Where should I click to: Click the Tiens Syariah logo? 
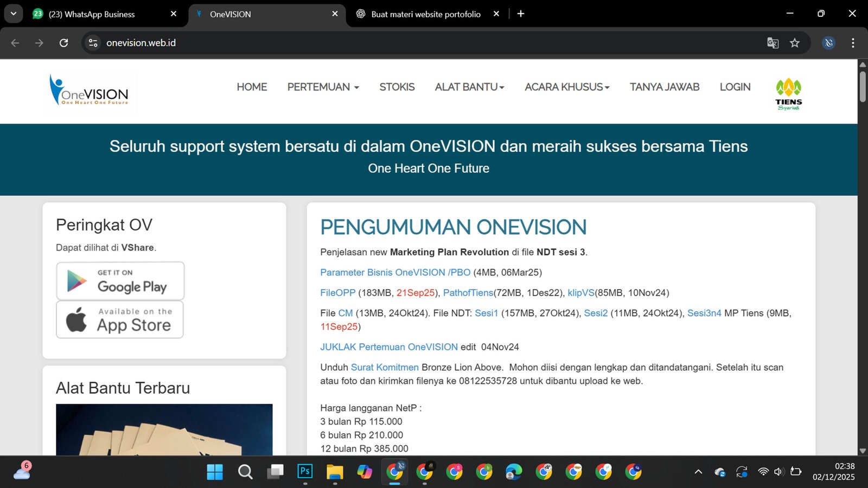click(788, 94)
